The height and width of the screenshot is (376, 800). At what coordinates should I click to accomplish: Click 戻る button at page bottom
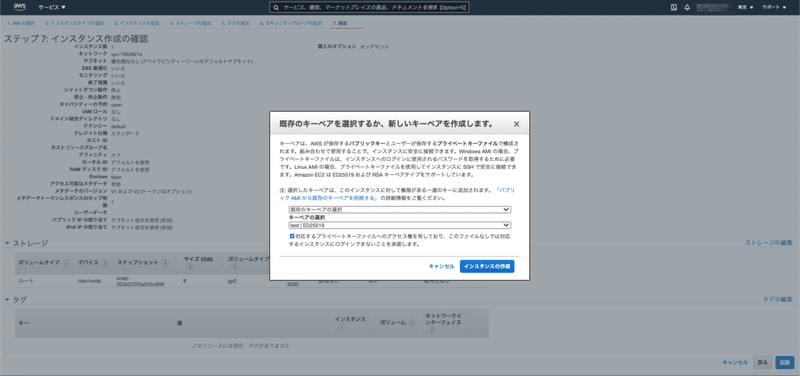[762, 362]
